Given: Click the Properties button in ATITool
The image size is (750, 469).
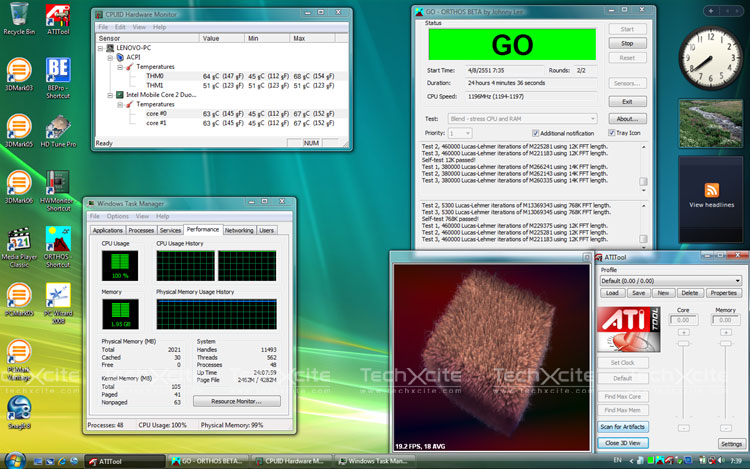Looking at the screenshot, I should (x=724, y=293).
